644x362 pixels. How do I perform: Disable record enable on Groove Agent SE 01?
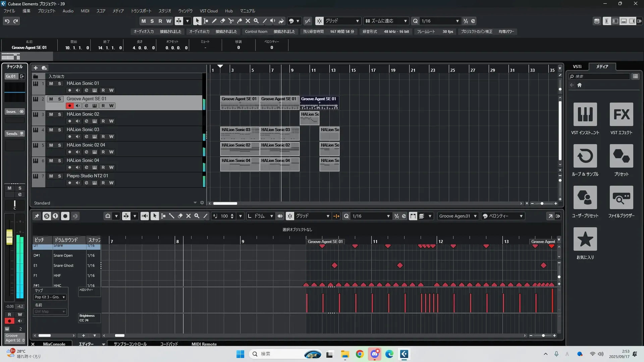coord(69,106)
